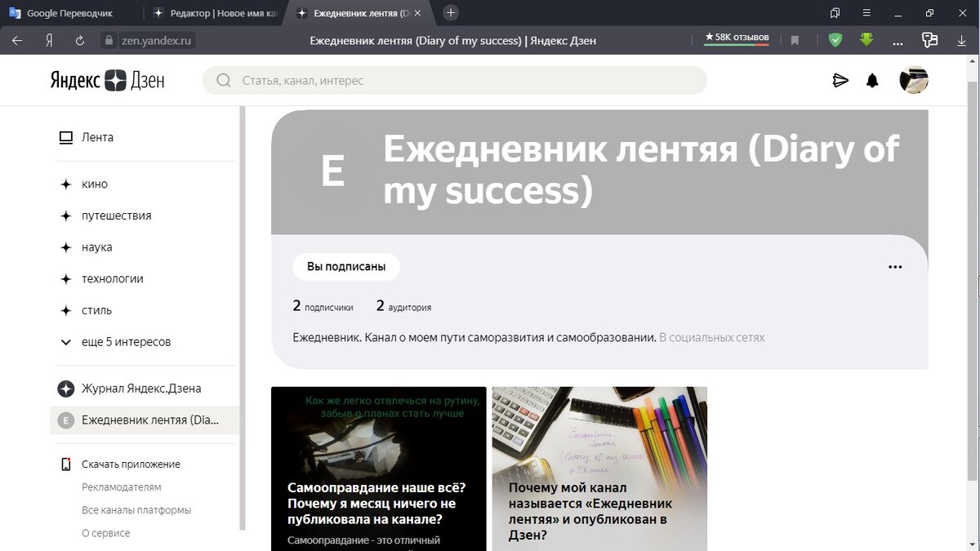Open the user profile avatar
The width and height of the screenshot is (980, 551).
tap(914, 80)
